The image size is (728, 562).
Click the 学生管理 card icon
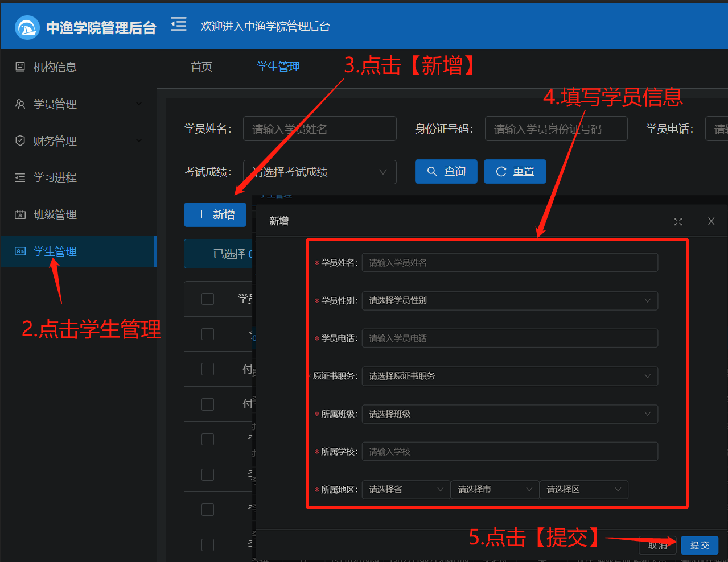coord(20,251)
